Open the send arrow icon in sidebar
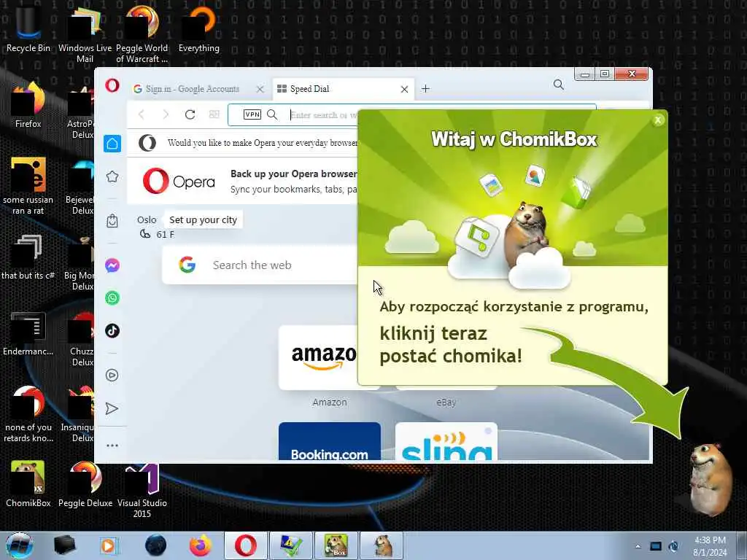The height and width of the screenshot is (560, 747). [112, 408]
